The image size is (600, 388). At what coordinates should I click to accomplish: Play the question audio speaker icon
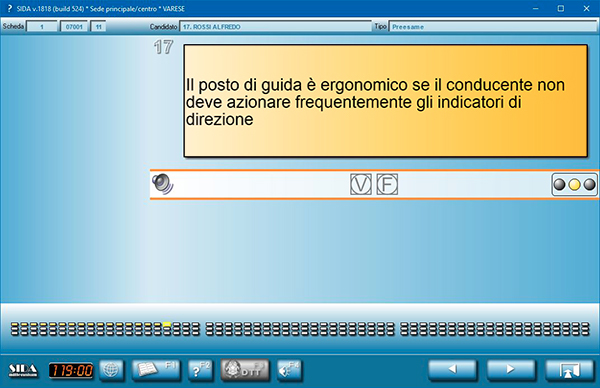pos(163,184)
